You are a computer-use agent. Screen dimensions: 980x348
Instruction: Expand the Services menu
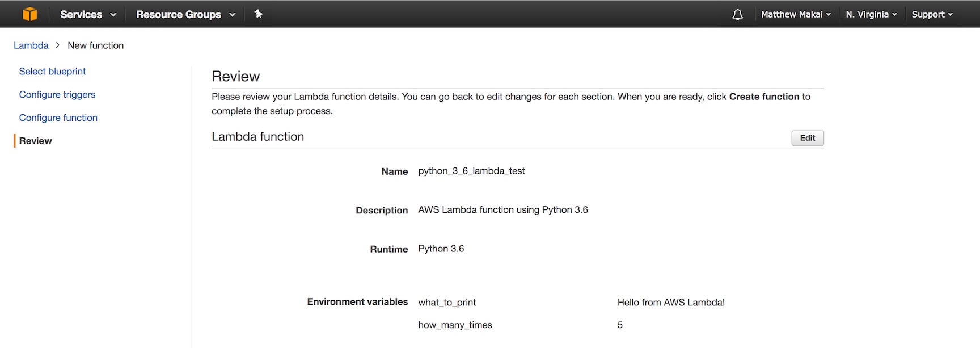[88, 15]
